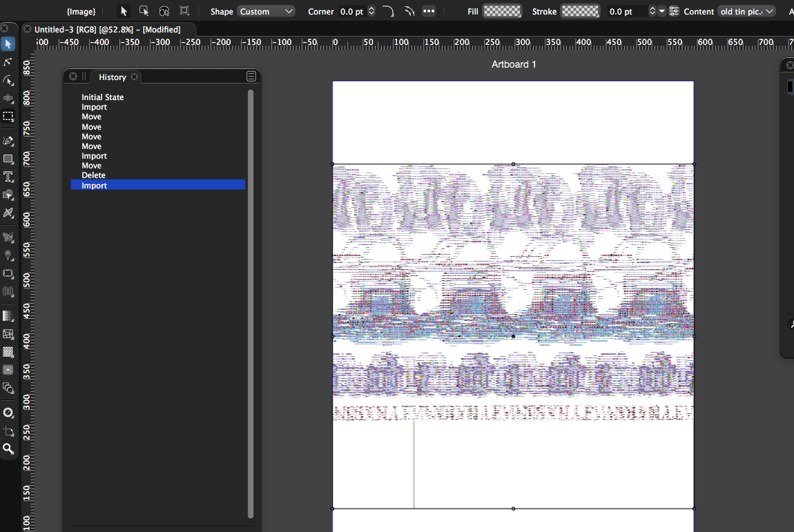
Task: Open the Shape Custom dropdown
Action: (266, 11)
